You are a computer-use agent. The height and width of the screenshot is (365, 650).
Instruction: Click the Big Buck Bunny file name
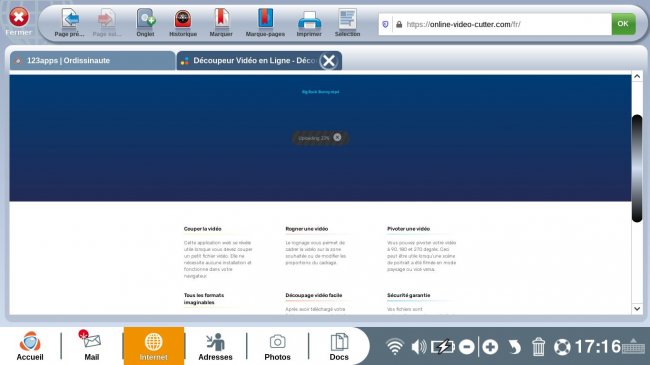click(x=320, y=92)
